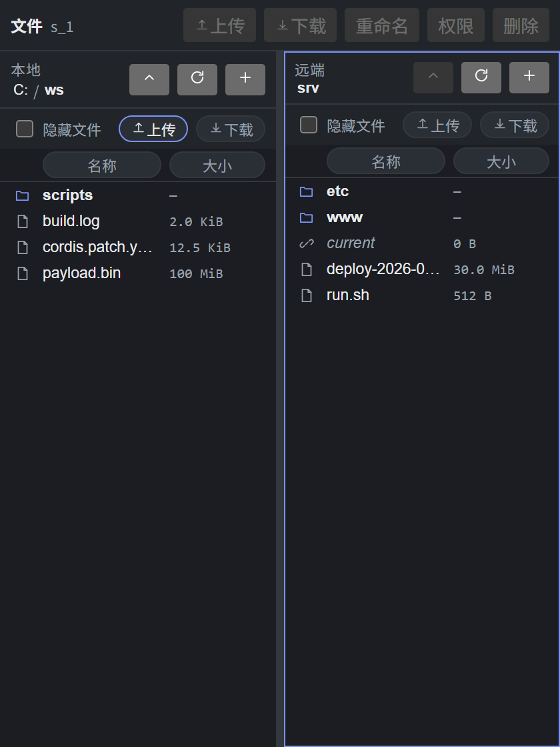Select cordis.patch.y… file name
Image resolution: width=560 pixels, height=747 pixels.
click(97, 247)
